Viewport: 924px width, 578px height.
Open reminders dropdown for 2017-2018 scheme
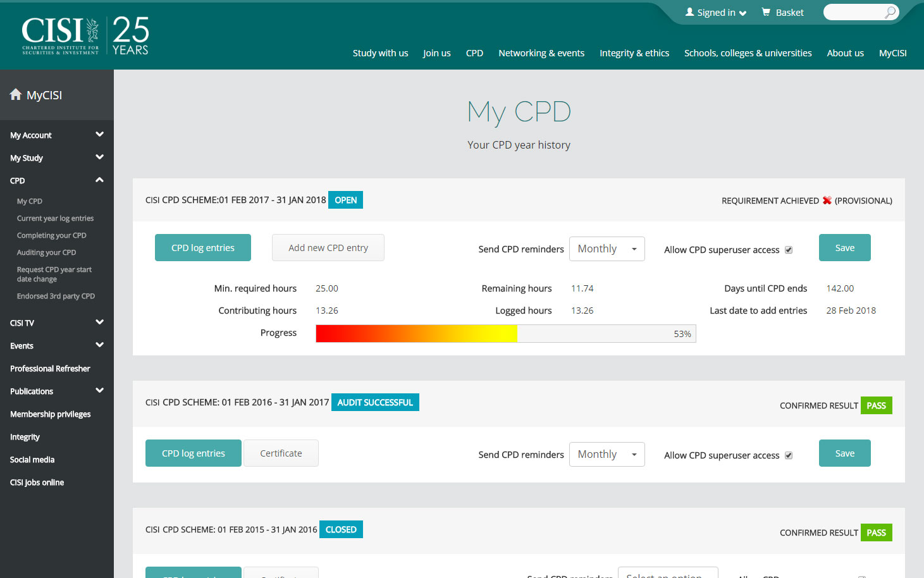pos(607,249)
